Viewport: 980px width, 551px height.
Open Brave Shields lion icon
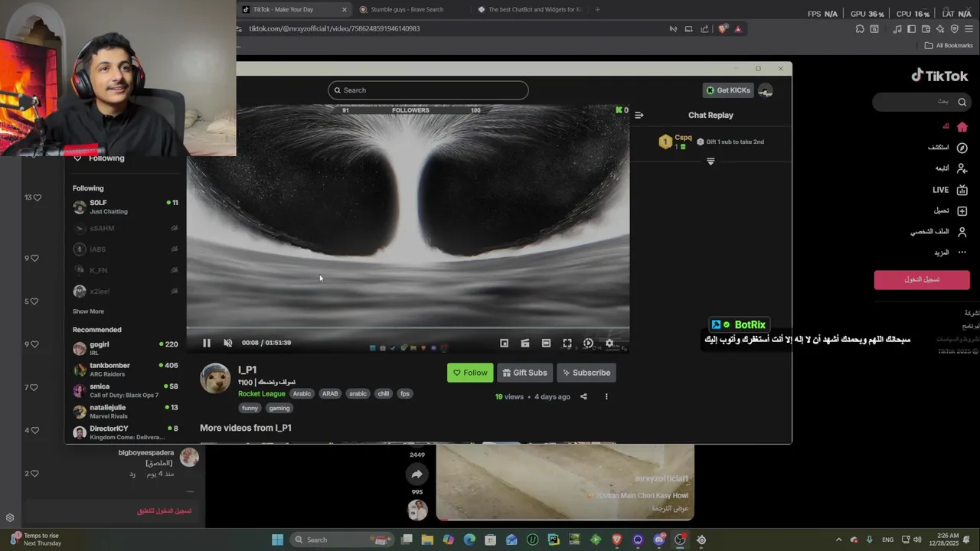[x=723, y=29]
